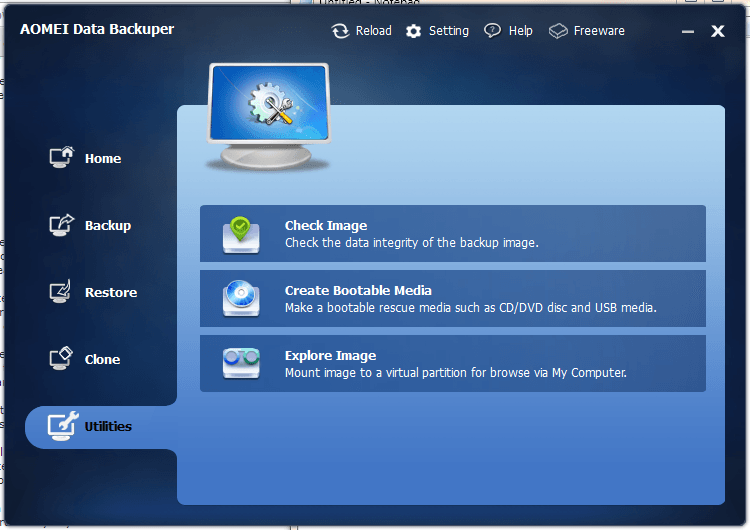Click the Freeware text label
The height and width of the screenshot is (530, 750).
(599, 31)
